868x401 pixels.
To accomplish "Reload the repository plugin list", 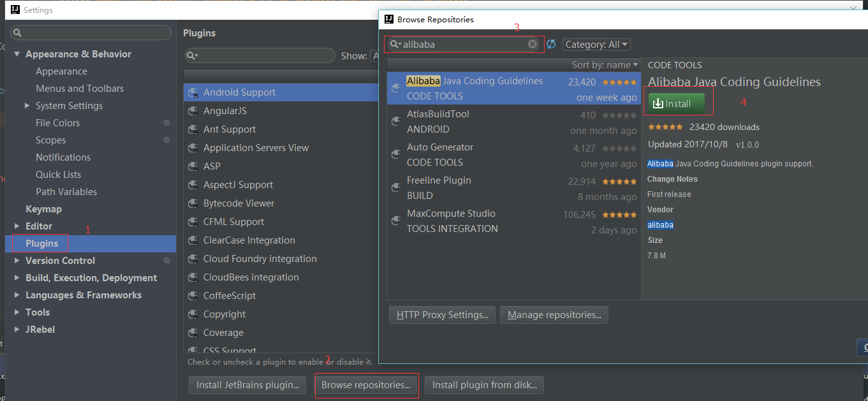I will [551, 44].
